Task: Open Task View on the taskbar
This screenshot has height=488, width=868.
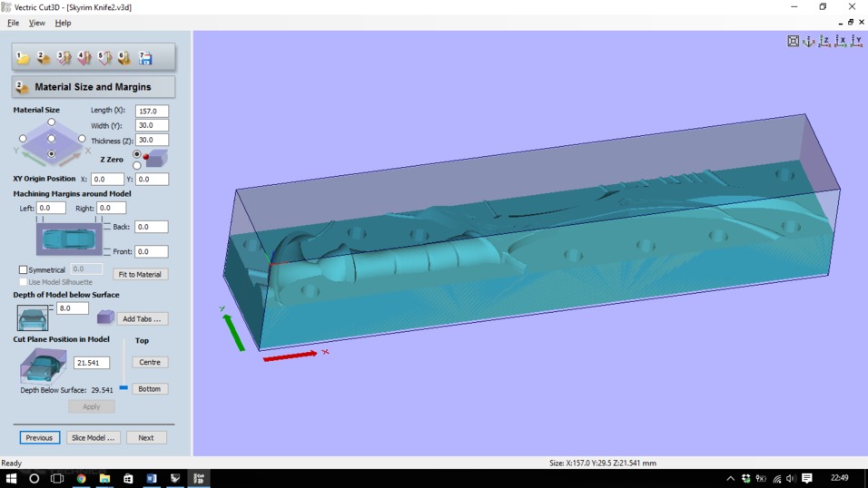Action: point(57,479)
